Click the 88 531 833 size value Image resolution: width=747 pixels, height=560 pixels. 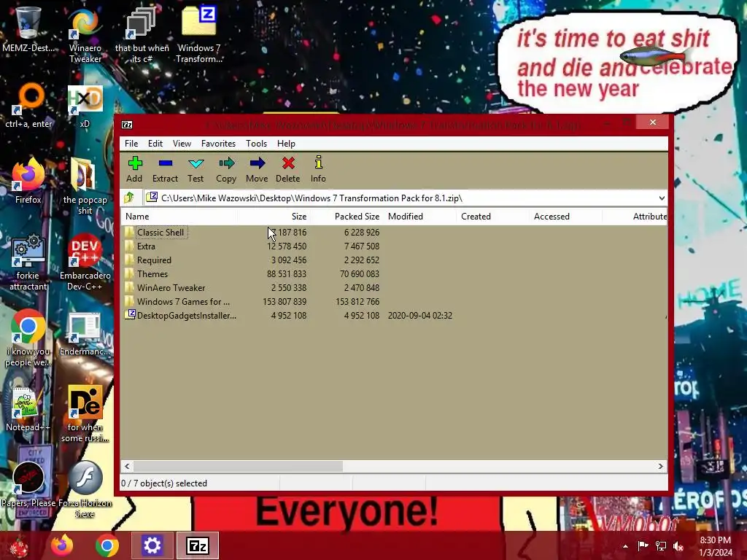286,274
